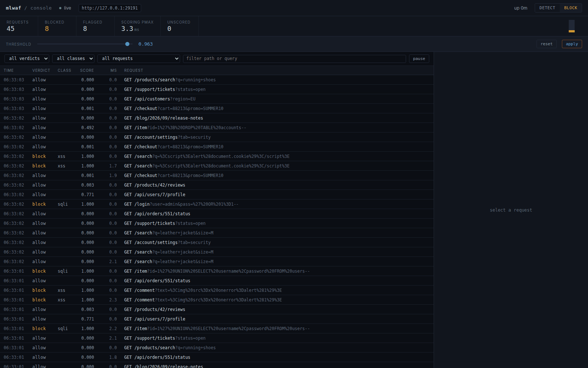The width and height of the screenshot is (588, 368).
Task: Click the REQUEST column header
Action: [x=134, y=70]
